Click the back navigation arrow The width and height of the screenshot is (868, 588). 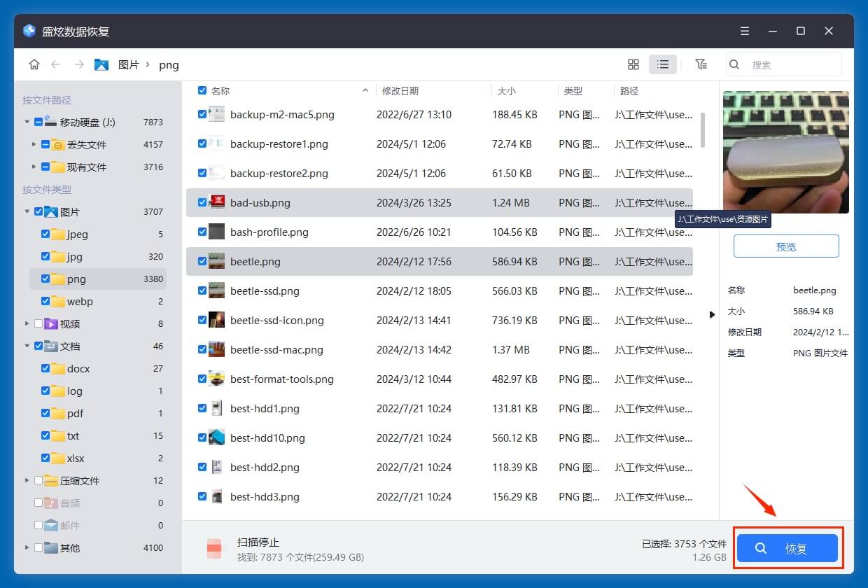tap(56, 64)
